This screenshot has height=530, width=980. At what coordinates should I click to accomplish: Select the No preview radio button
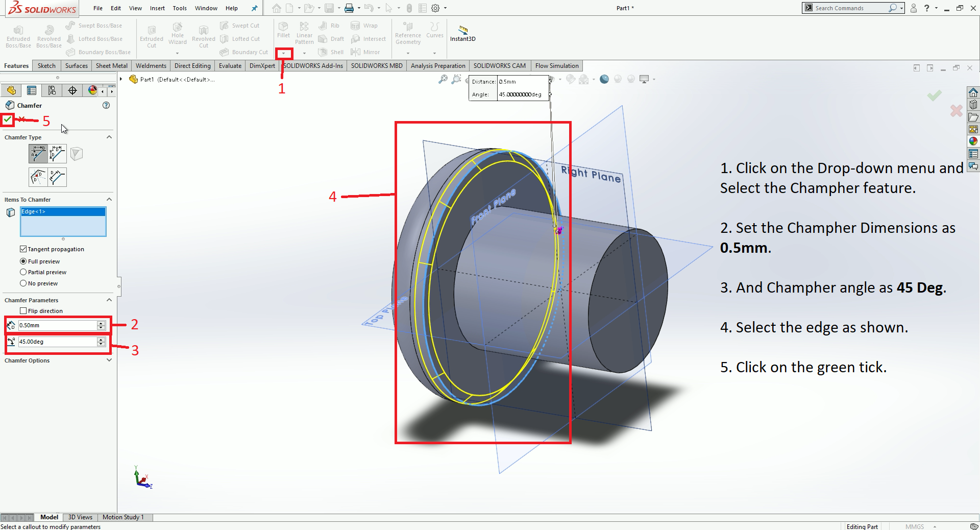click(x=23, y=283)
